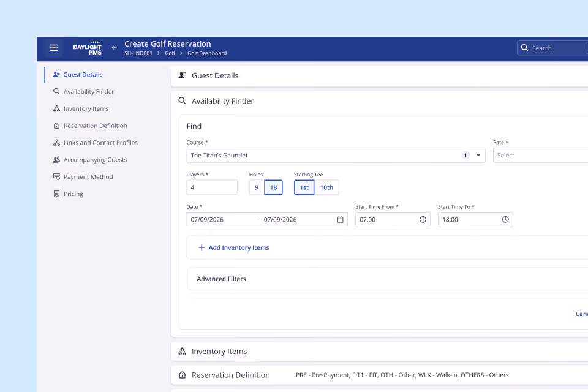Click the Inventory Items sidebar icon
The image size is (588, 392).
pos(56,108)
